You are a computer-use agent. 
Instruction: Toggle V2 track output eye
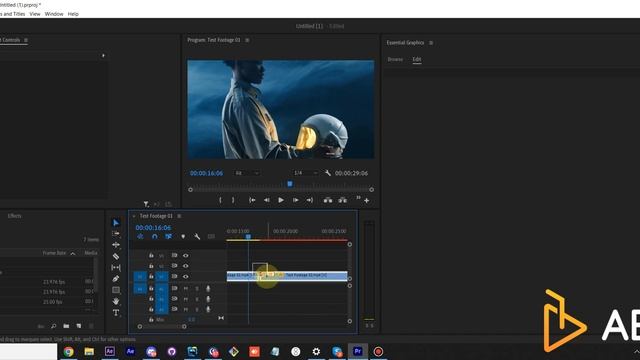pos(186,266)
